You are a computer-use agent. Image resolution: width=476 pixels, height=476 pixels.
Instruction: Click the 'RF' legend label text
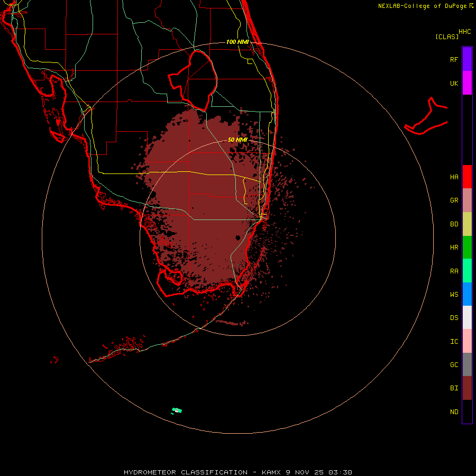coord(454,59)
